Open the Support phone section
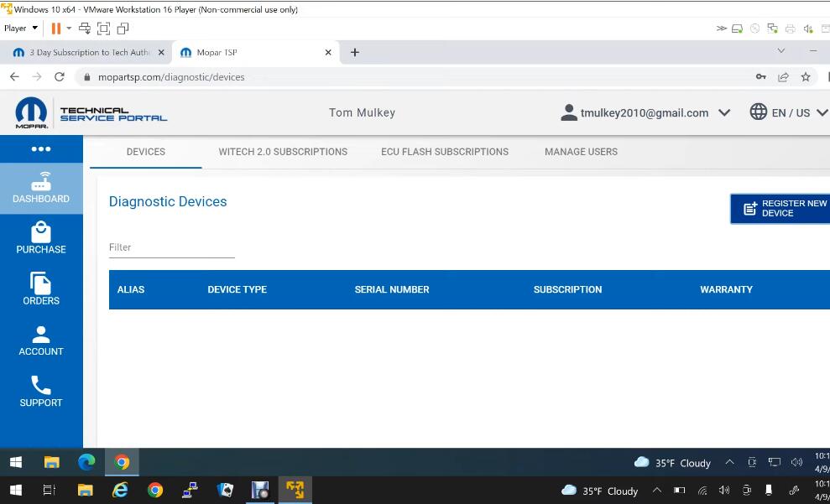This screenshot has width=830, height=504. point(41,392)
